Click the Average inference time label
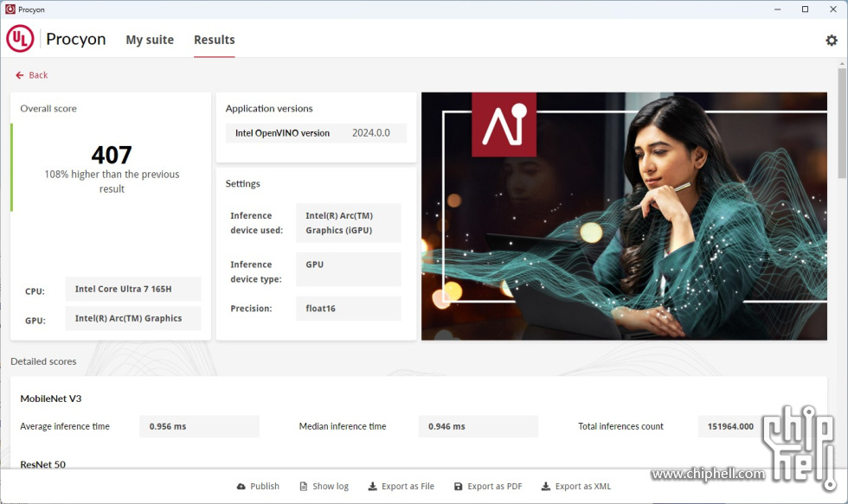The image size is (848, 504). click(x=65, y=426)
